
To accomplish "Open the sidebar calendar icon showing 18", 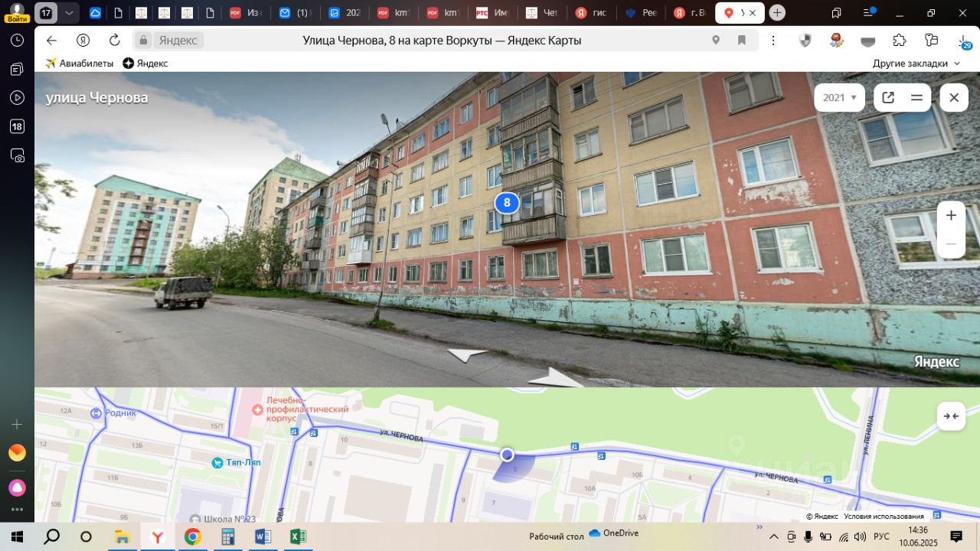I will [17, 126].
